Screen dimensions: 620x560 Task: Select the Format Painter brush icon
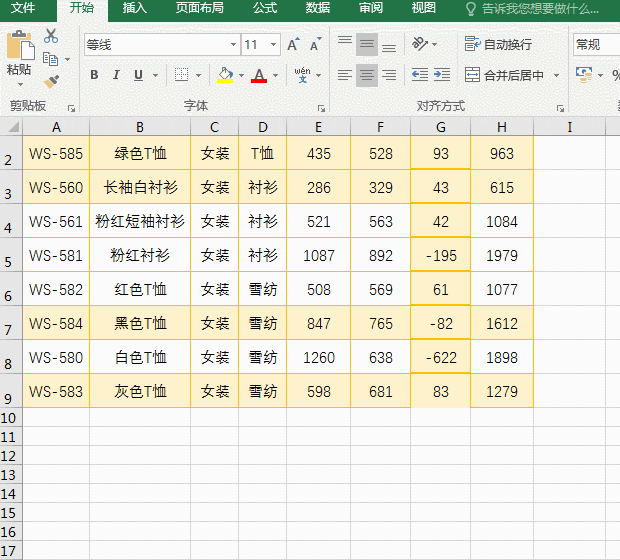51,81
